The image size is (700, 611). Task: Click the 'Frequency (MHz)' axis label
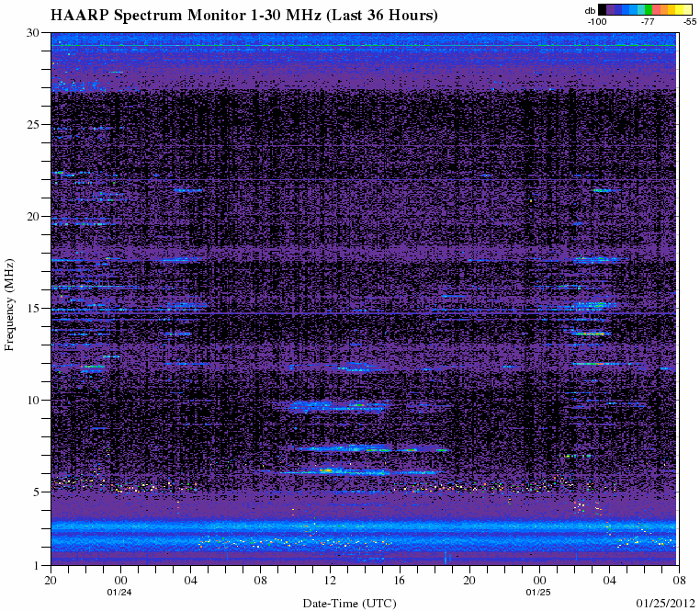tap(9, 305)
